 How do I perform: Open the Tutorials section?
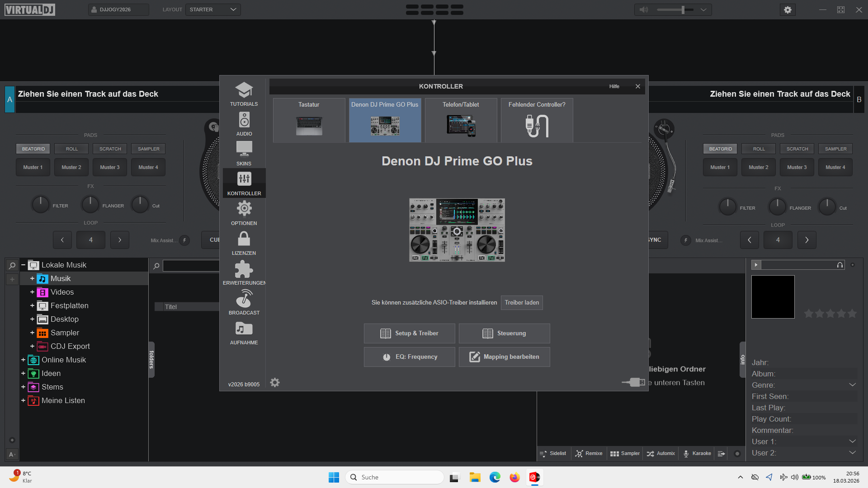coord(244,94)
